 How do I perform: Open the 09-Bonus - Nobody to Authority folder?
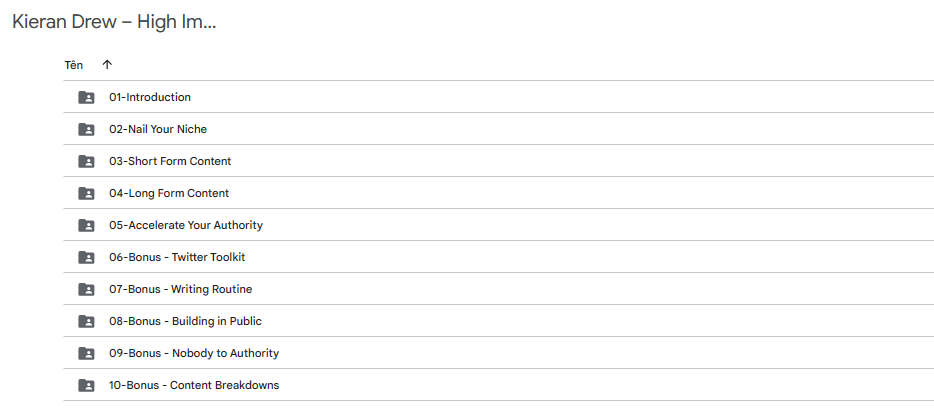[194, 353]
